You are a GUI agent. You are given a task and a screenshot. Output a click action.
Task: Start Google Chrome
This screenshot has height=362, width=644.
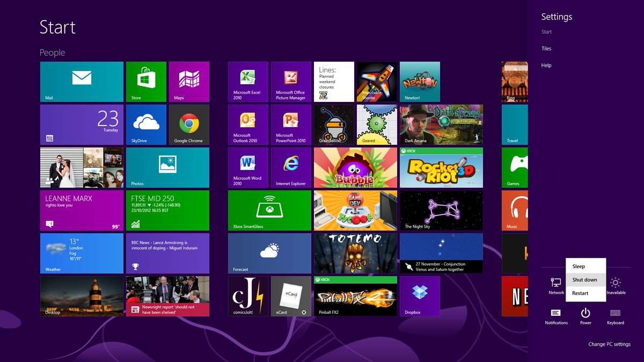(189, 124)
